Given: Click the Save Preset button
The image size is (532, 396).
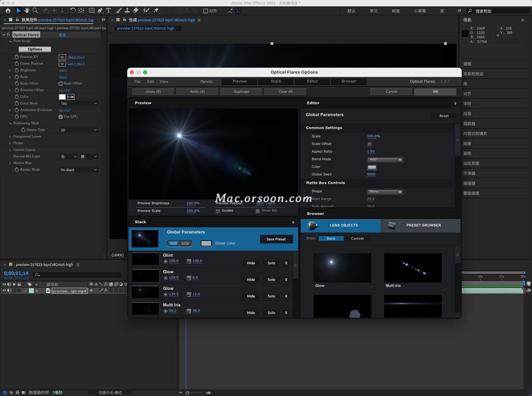Looking at the screenshot, I should (276, 239).
